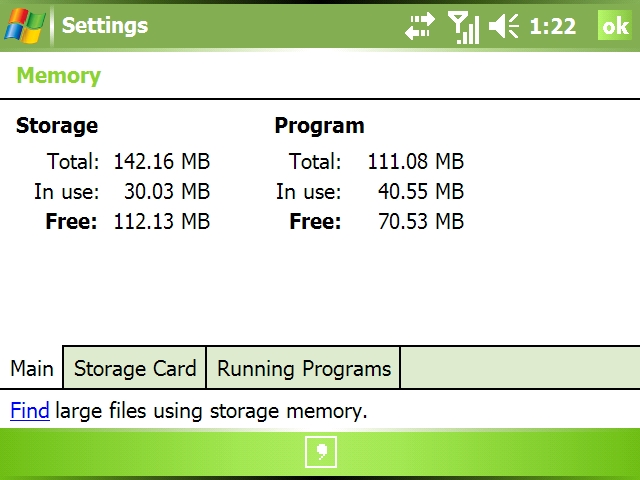Viewport: 640px width, 480px height.
Task: Tap the Program in use 40.55 MB value
Action: point(421,191)
